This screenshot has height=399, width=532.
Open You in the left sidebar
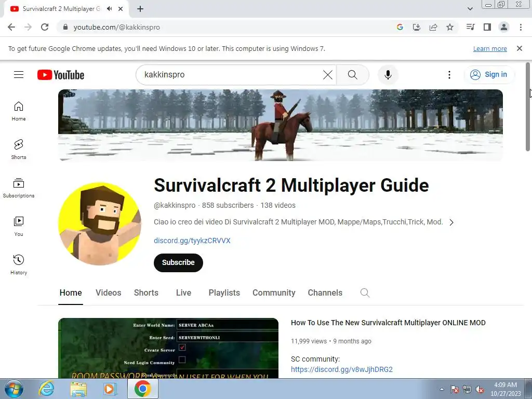[x=19, y=227]
